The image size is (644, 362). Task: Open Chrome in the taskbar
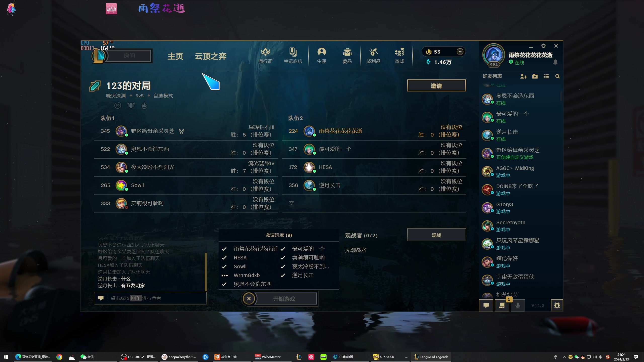coord(59,357)
